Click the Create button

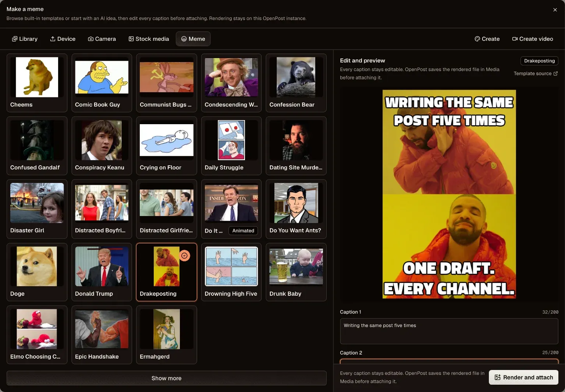[487, 39]
